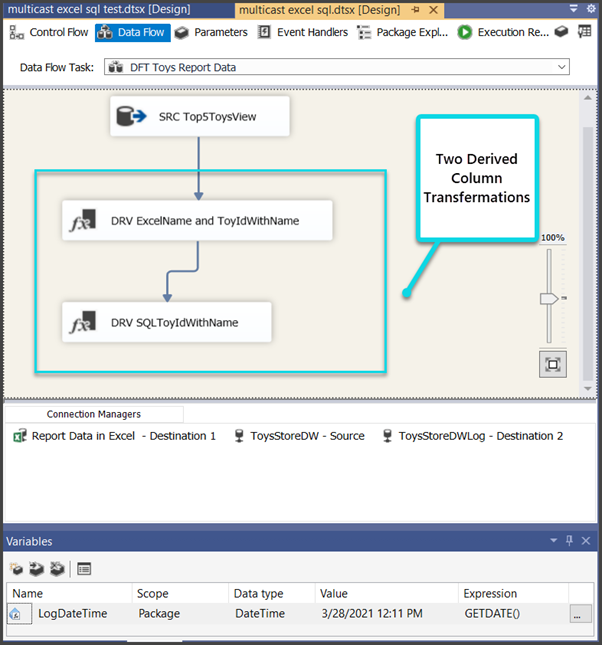The image size is (602, 645).
Task: Click the Add Variable icon
Action: pos(16,569)
